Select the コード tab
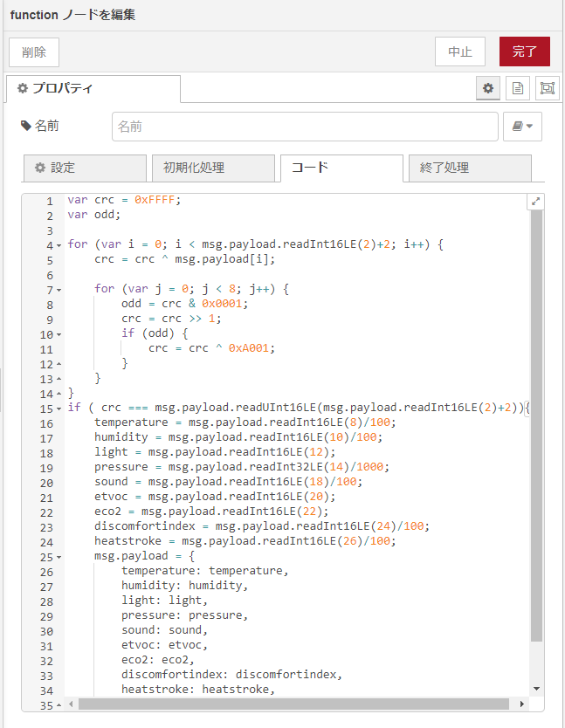Viewport: 565px width, 728px height. click(341, 168)
